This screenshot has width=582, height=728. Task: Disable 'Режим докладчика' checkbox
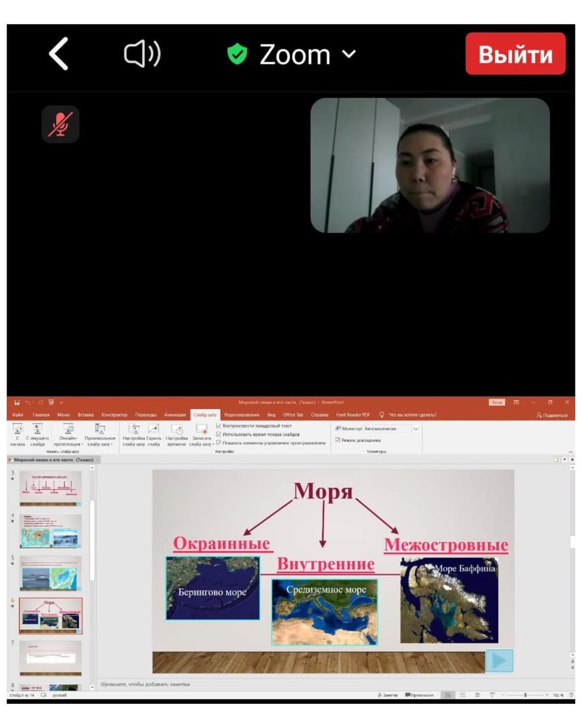click(338, 440)
